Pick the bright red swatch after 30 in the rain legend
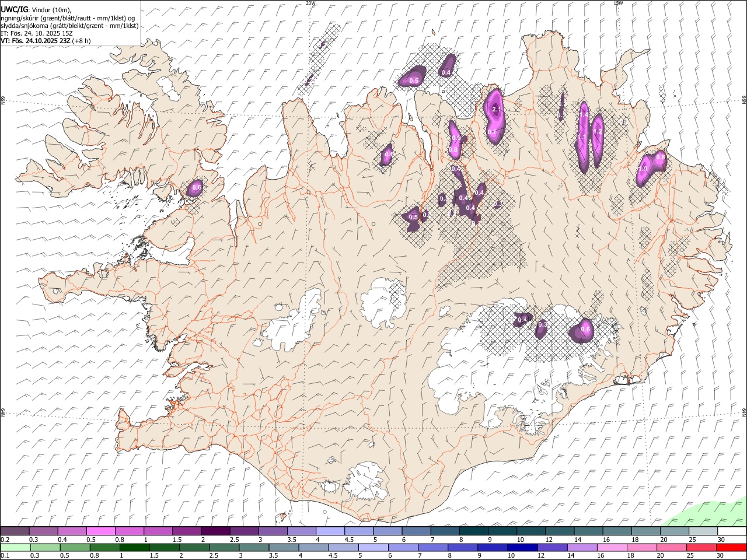 point(731,548)
